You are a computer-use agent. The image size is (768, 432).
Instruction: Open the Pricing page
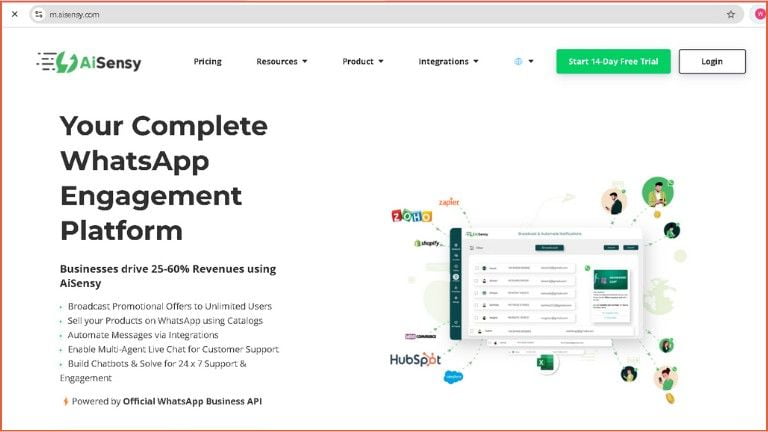208,61
